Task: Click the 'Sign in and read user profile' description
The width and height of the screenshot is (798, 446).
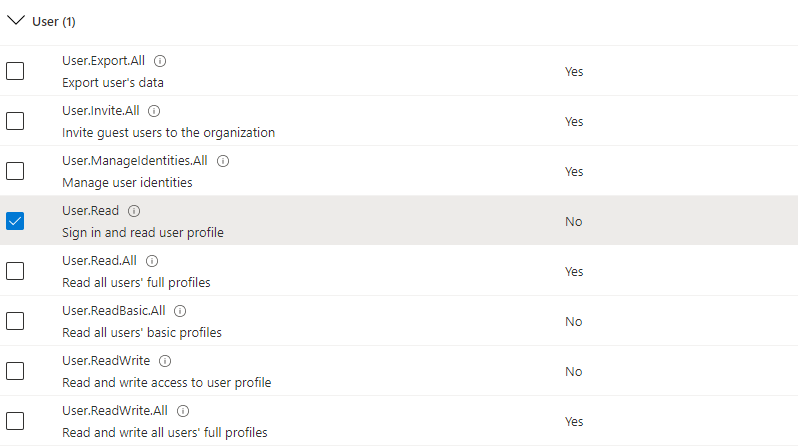Action: pyautogui.click(x=143, y=233)
